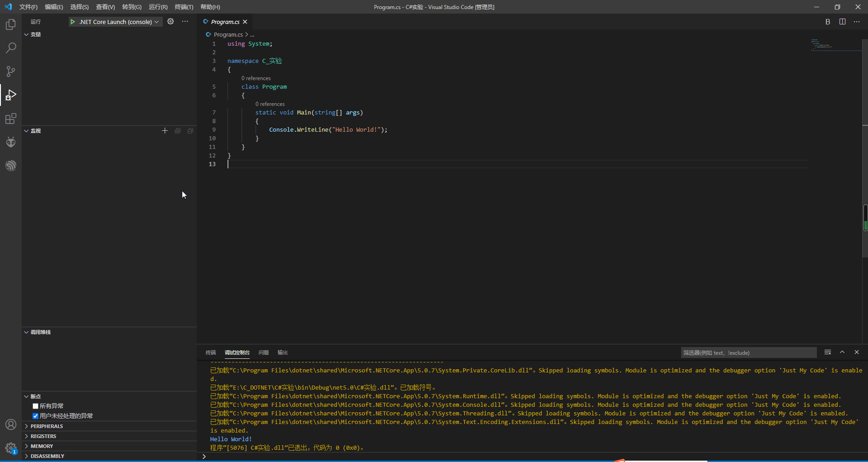Open the Search view
868x462 pixels.
point(10,48)
